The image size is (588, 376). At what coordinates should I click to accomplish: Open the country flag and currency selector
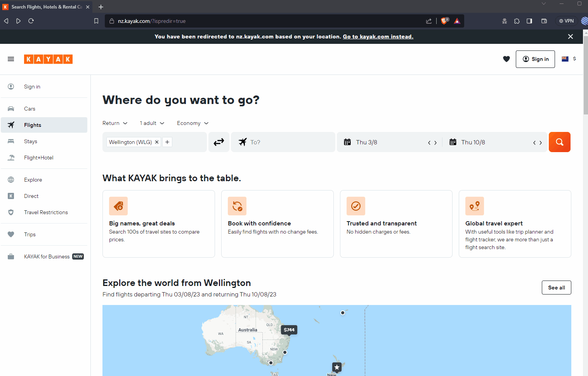[x=569, y=59]
